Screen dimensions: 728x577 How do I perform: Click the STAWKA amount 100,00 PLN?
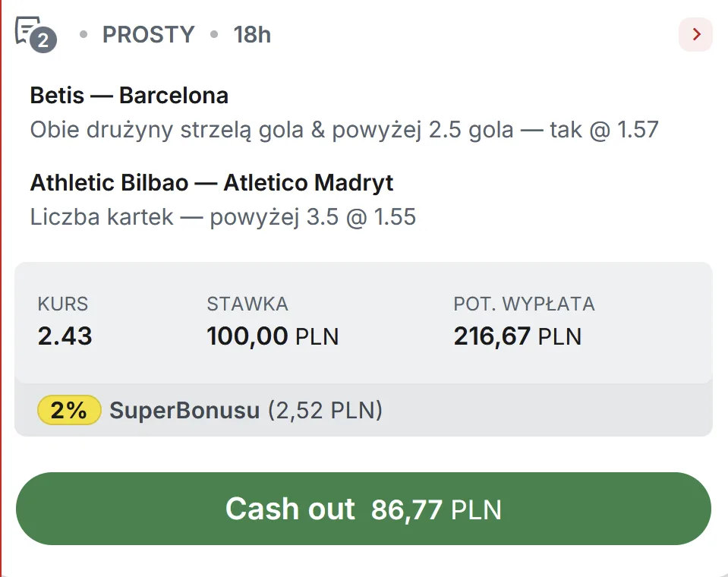click(273, 336)
